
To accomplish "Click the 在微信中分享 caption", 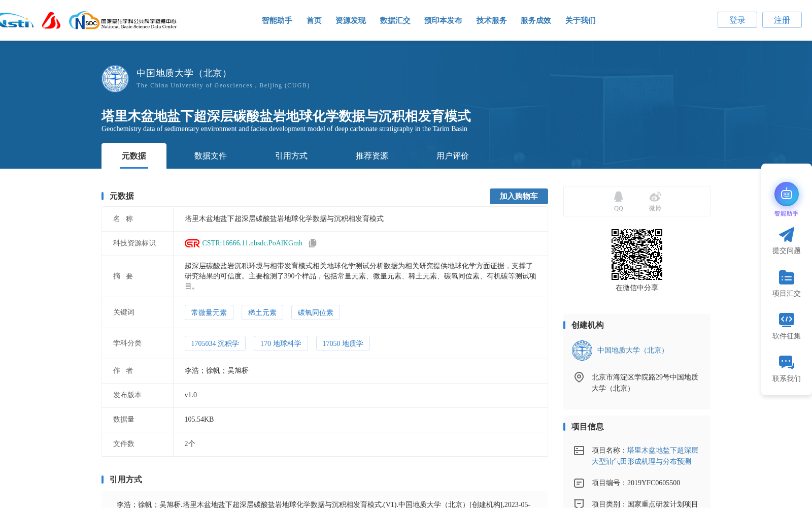I will 637,288.
